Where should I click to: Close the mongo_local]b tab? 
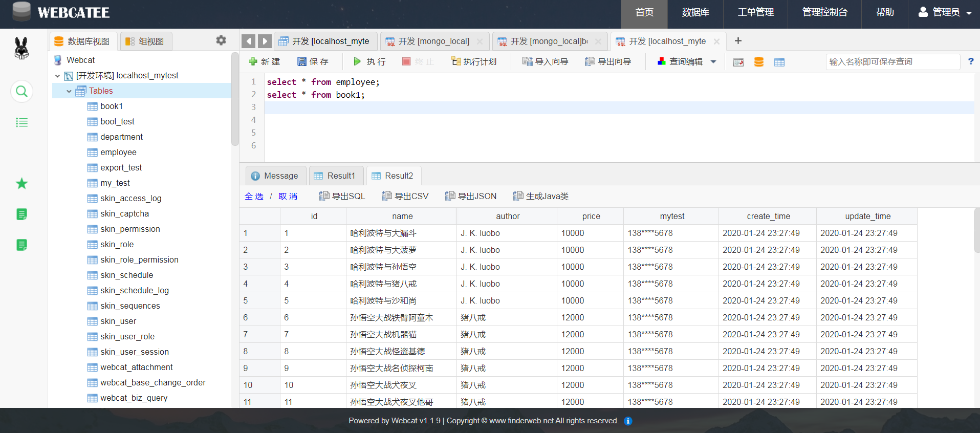[x=598, y=41]
